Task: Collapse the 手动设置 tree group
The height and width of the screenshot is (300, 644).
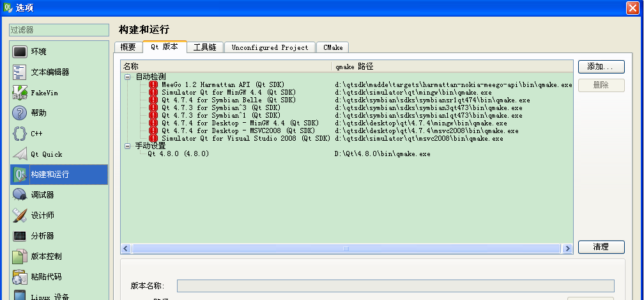Action: coord(128,146)
